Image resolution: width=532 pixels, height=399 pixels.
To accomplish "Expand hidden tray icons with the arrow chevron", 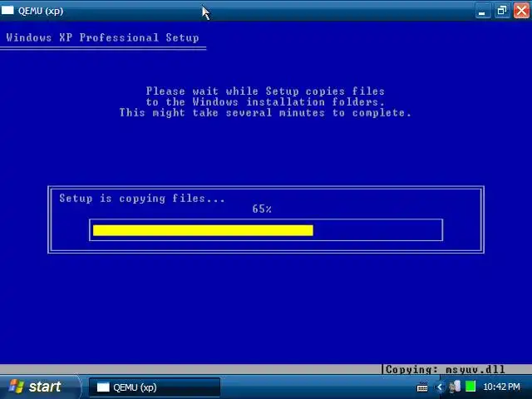I will 440,387.
